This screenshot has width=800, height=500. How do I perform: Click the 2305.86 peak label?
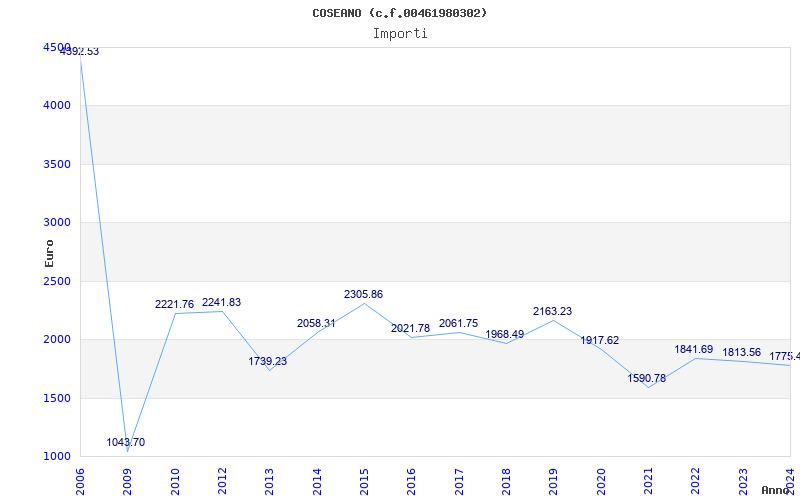coord(363,294)
